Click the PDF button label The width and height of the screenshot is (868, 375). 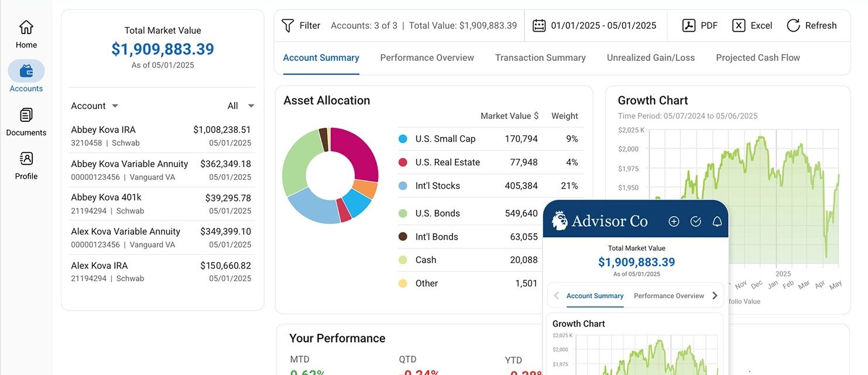tap(709, 25)
